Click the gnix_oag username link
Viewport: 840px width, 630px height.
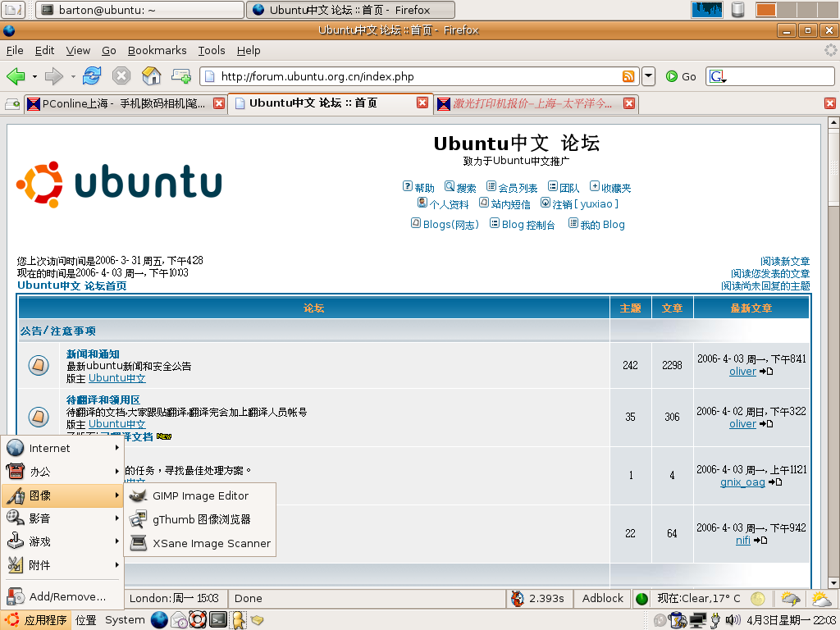[742, 482]
